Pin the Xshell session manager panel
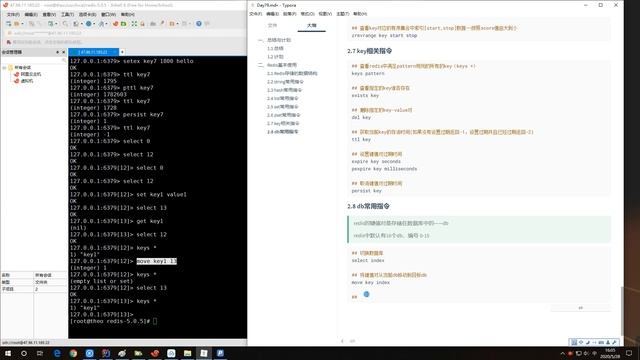The image size is (640, 360). (x=58, y=52)
